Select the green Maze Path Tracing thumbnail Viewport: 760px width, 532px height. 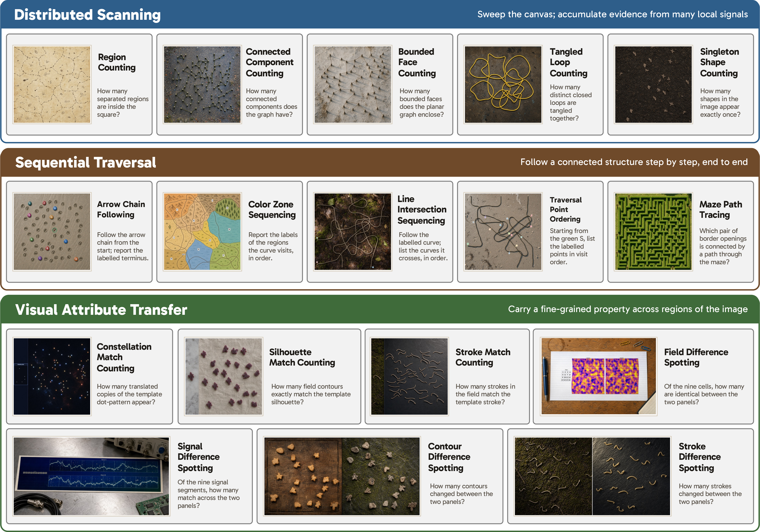[653, 232]
